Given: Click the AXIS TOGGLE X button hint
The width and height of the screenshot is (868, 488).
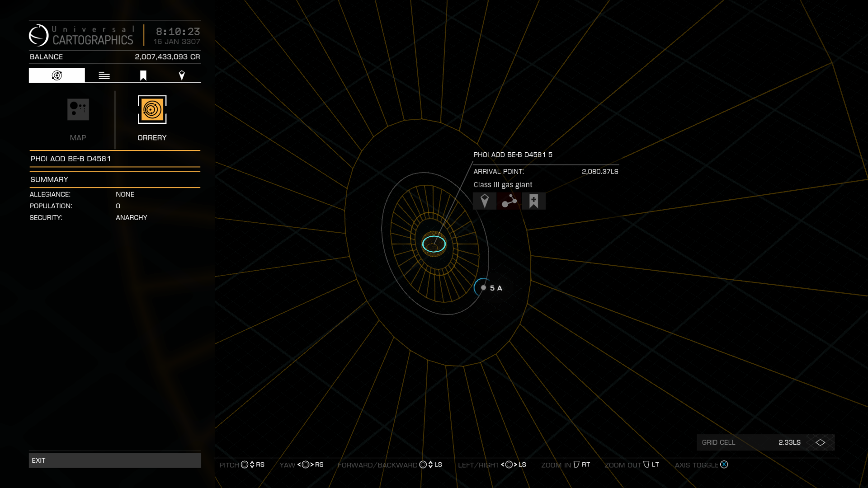Looking at the screenshot, I should [x=701, y=465].
